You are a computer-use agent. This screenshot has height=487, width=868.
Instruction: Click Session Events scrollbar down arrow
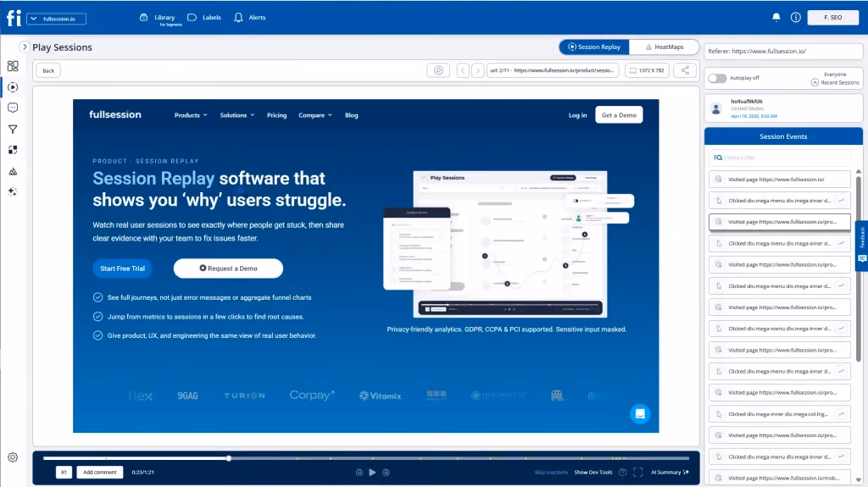click(x=859, y=480)
